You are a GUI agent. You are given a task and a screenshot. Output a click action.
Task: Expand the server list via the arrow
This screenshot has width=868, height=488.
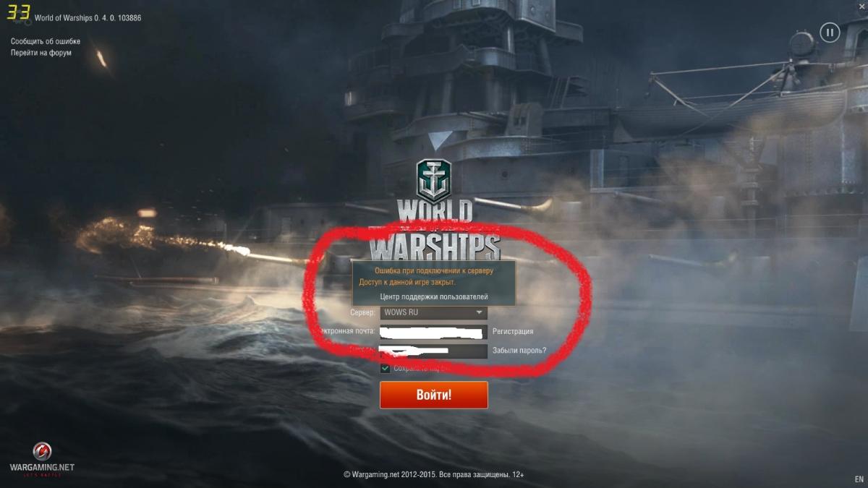479,312
